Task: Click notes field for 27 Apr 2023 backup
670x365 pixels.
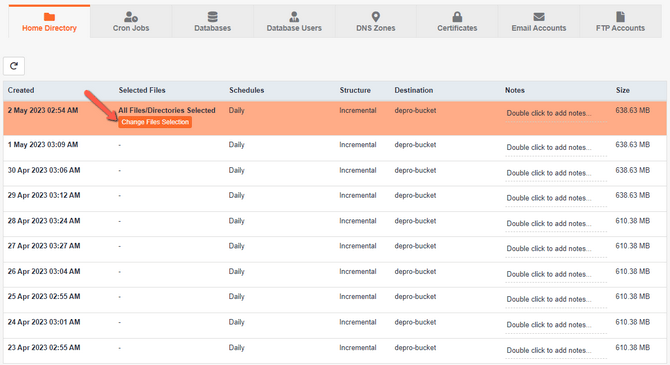Action: click(x=556, y=249)
